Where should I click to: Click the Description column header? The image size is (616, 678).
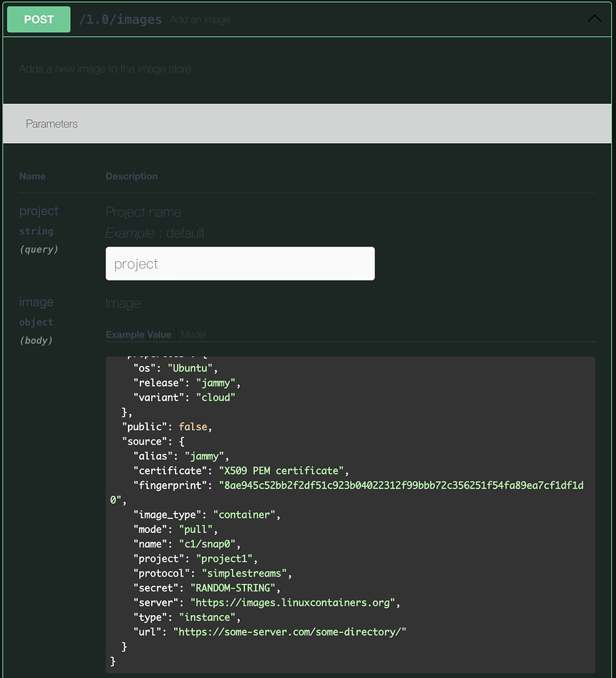[x=131, y=176]
